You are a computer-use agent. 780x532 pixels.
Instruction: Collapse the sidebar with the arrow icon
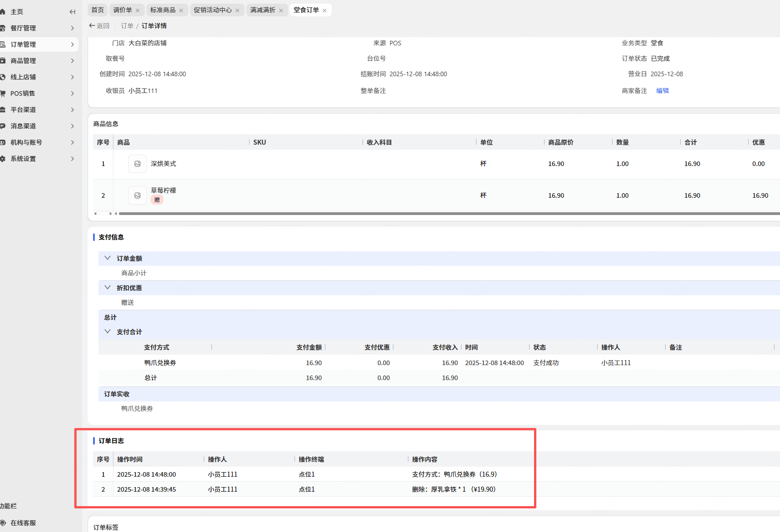tap(72, 12)
